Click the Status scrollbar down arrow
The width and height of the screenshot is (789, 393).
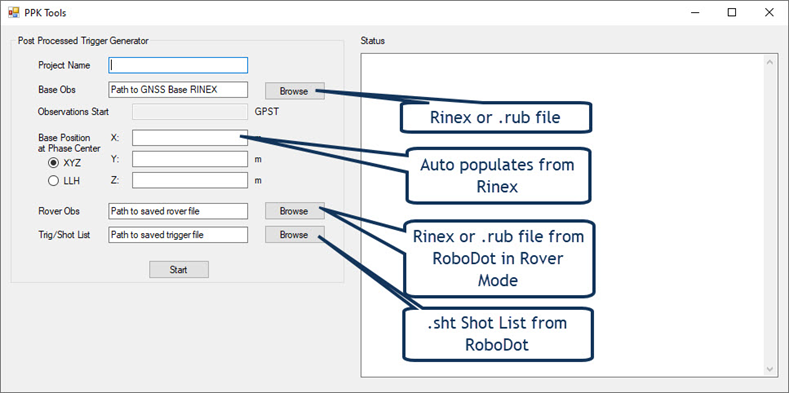tap(770, 369)
